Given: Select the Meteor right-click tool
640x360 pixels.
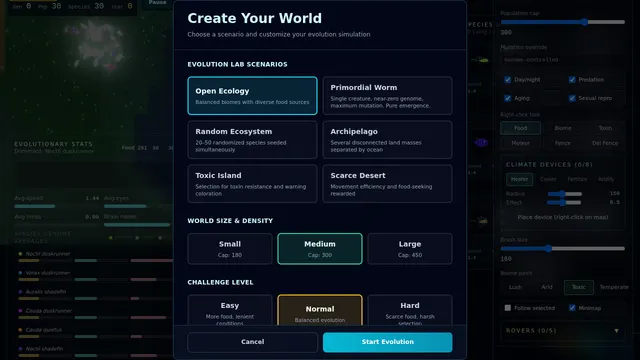Looking at the screenshot, I should point(520,143).
